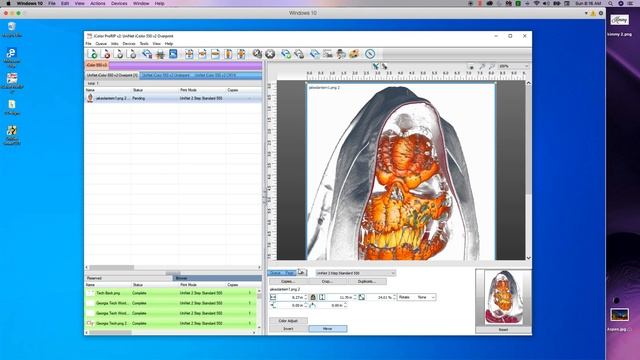Open the View menu in ProRIP
Screen dimensions: 640x360
click(156, 44)
